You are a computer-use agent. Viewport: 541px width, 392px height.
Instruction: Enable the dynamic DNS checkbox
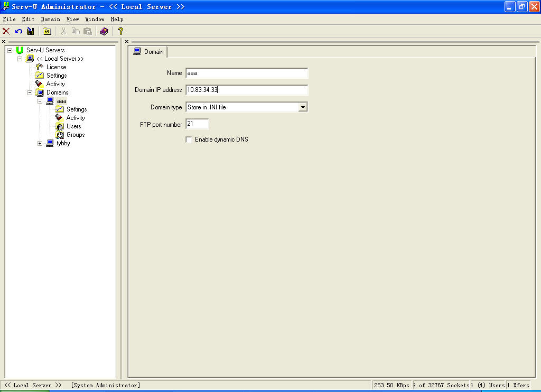tap(189, 140)
